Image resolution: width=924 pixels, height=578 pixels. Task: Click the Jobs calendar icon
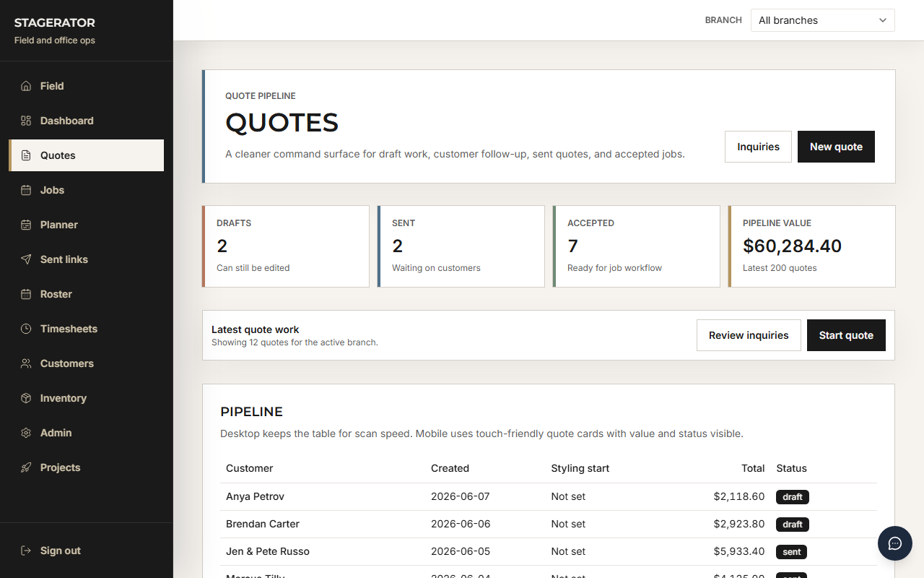26,190
